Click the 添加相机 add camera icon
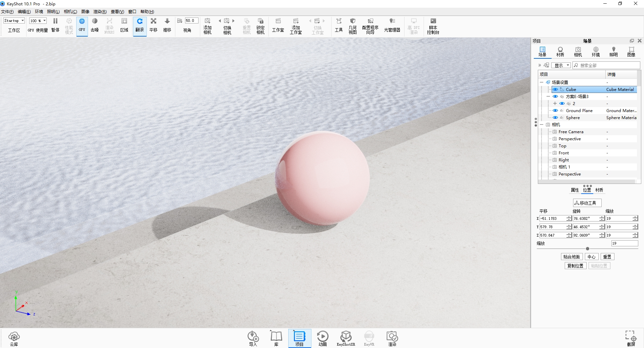Screen dimensions: 644x348 click(207, 26)
